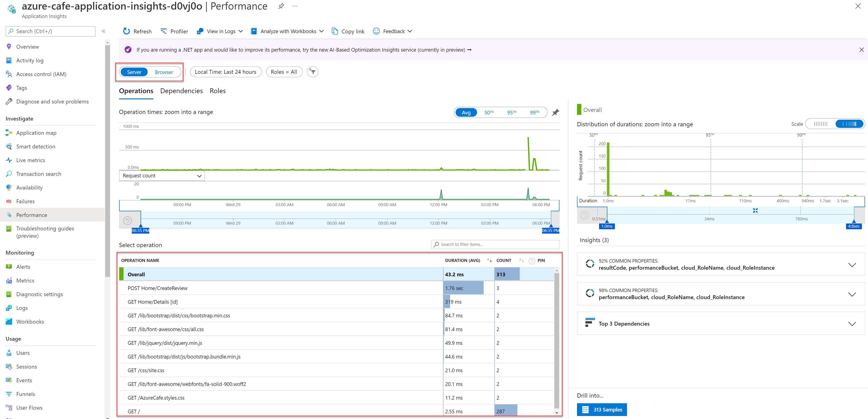This screenshot has height=419, width=868.
Task: Select Live metrics in the sidebar
Action: coord(31,160)
